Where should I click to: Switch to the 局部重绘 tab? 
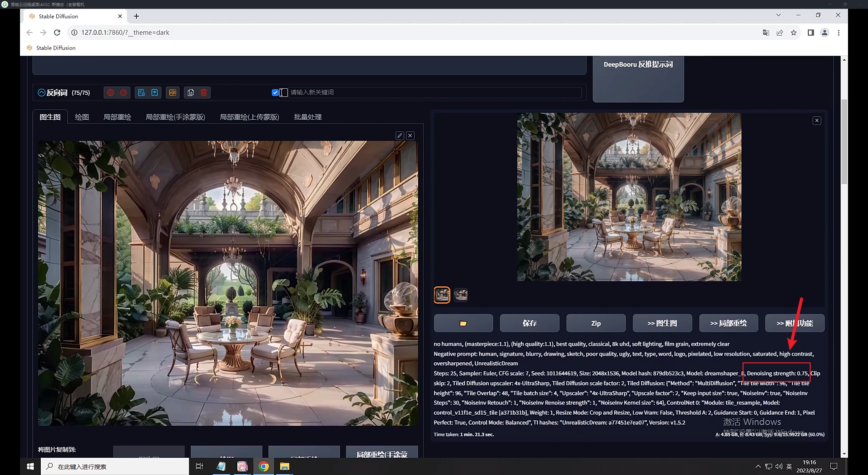tap(117, 117)
